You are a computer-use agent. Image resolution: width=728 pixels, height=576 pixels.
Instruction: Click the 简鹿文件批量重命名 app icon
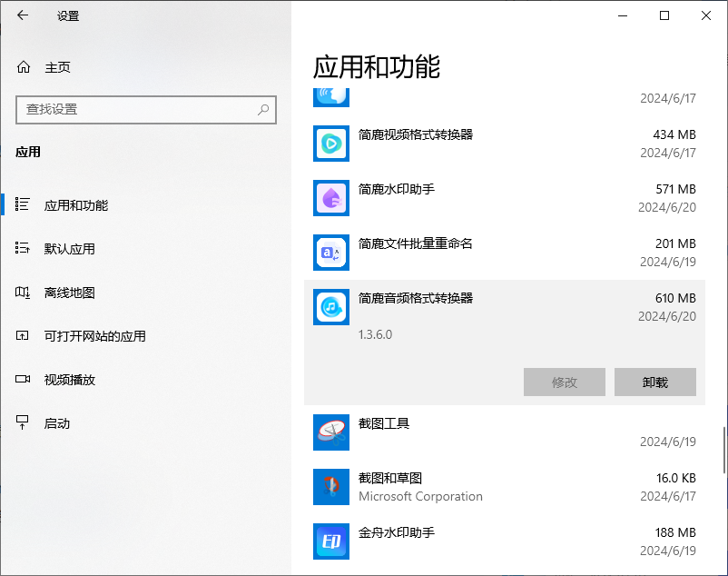[x=331, y=253]
